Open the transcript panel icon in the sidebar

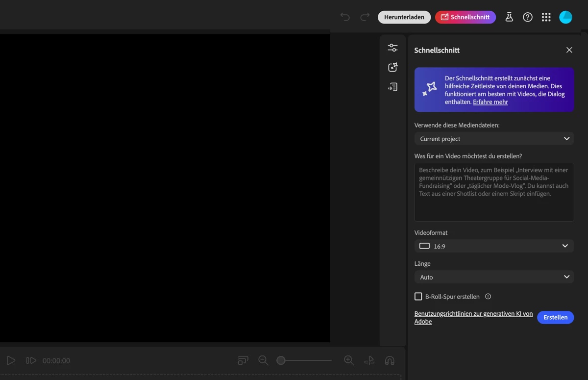[x=392, y=87]
